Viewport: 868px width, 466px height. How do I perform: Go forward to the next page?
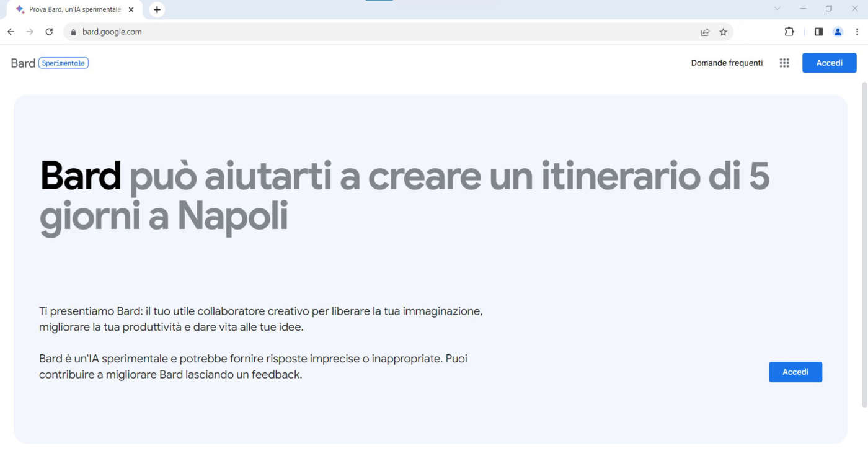pos(30,32)
